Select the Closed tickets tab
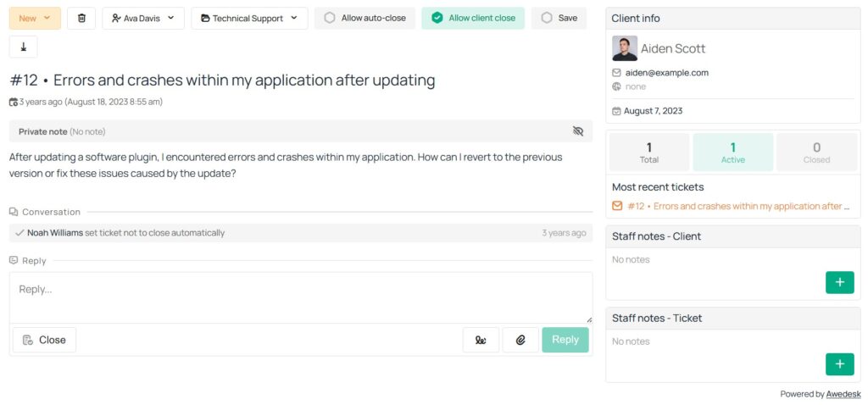Image resolution: width=868 pixels, height=405 pixels. click(x=816, y=153)
